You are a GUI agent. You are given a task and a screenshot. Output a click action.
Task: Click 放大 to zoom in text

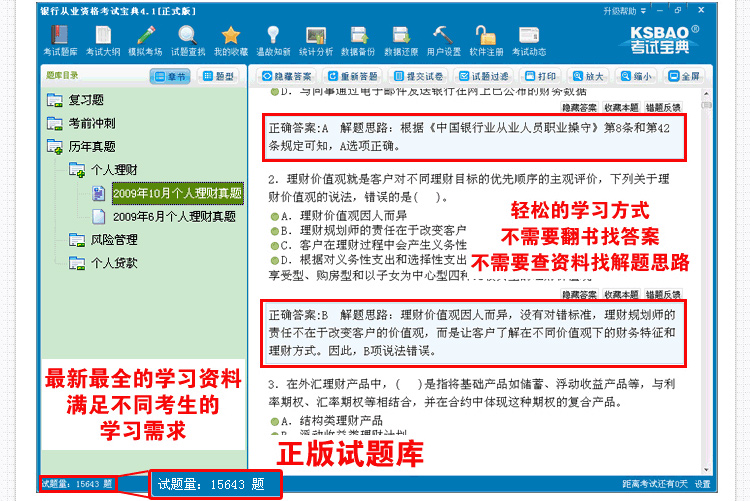[588, 76]
